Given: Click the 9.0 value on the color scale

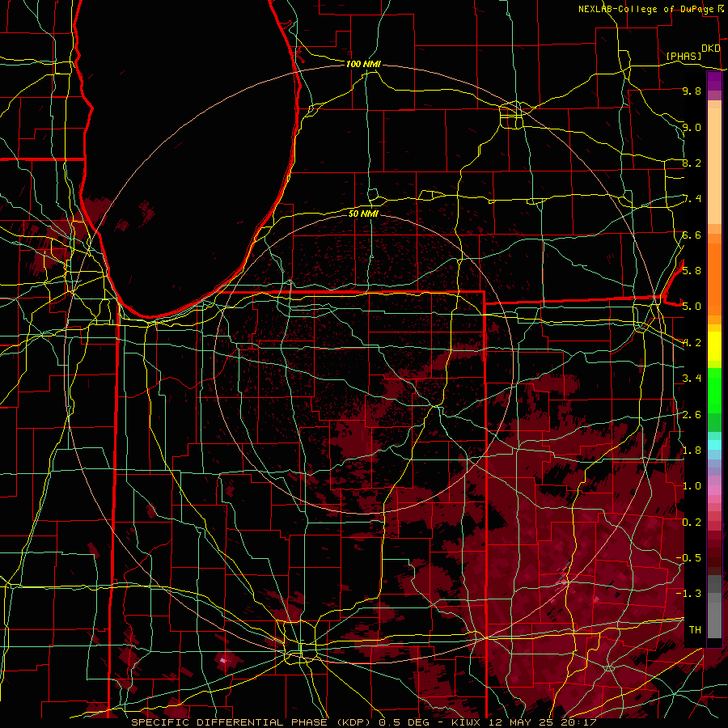Looking at the screenshot, I should click(692, 127).
